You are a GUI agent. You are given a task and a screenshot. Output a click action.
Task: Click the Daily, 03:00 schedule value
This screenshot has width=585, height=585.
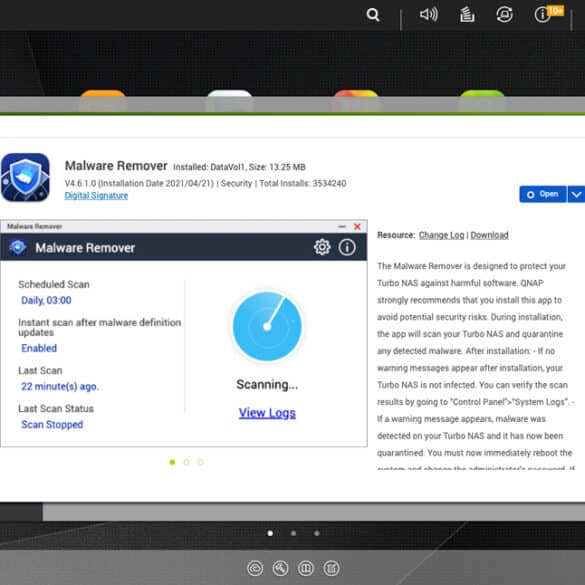[x=46, y=300]
